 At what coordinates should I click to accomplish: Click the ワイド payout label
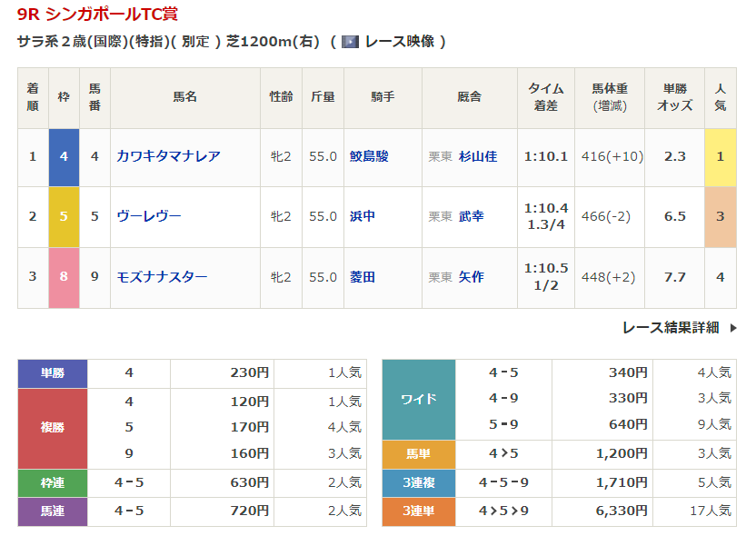tap(418, 400)
